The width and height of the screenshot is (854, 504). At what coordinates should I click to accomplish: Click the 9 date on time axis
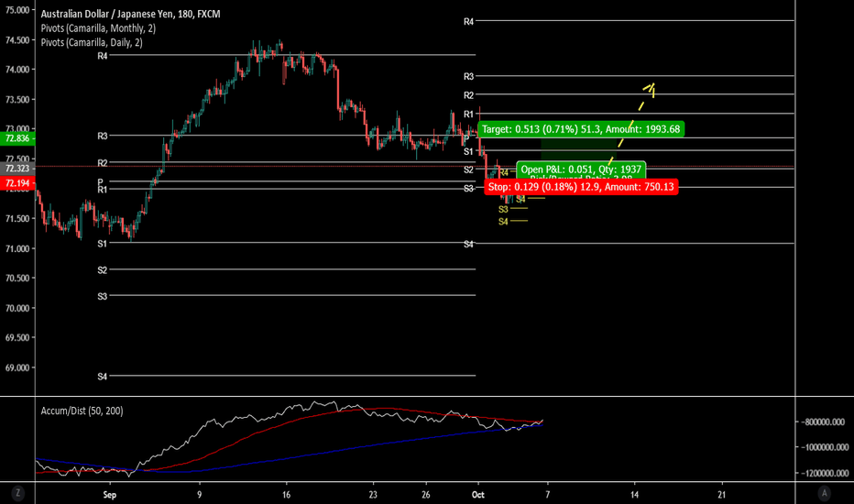(x=200, y=495)
